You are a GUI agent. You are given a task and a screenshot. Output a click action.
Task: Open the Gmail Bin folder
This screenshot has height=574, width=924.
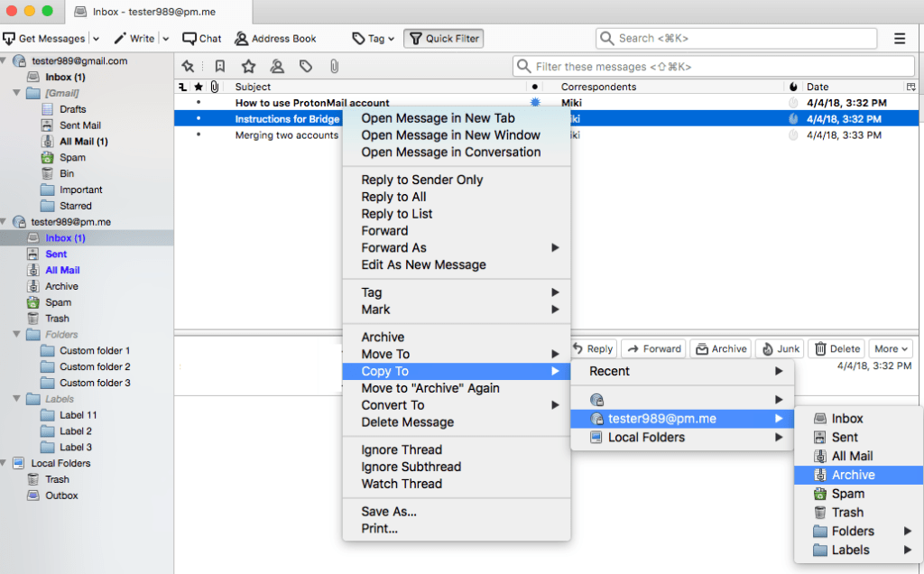tap(66, 174)
